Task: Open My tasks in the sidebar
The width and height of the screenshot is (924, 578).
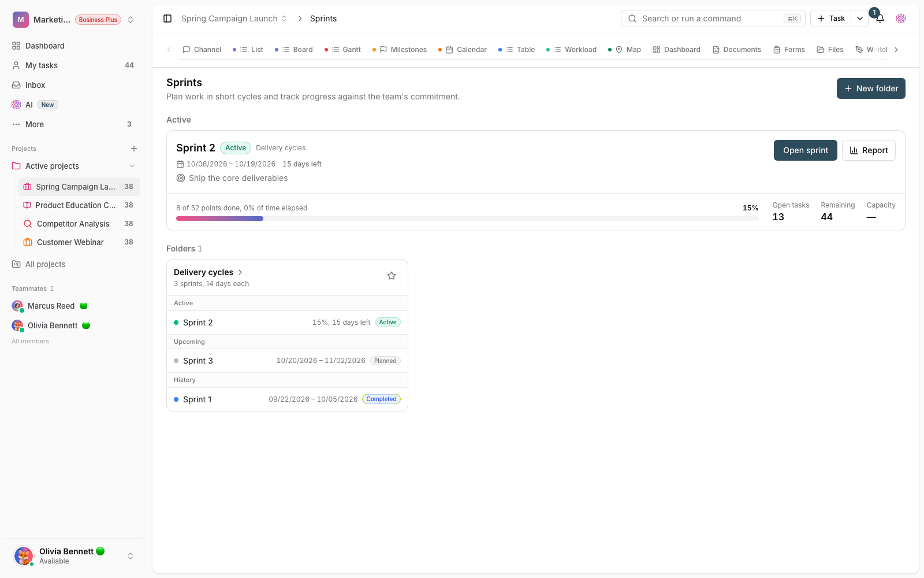Action: click(74, 65)
